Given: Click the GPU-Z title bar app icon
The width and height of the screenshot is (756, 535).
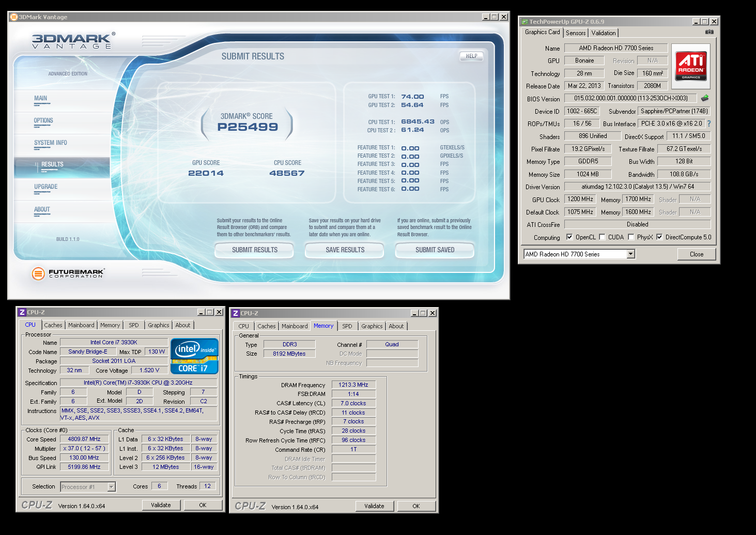Looking at the screenshot, I should pos(524,22).
